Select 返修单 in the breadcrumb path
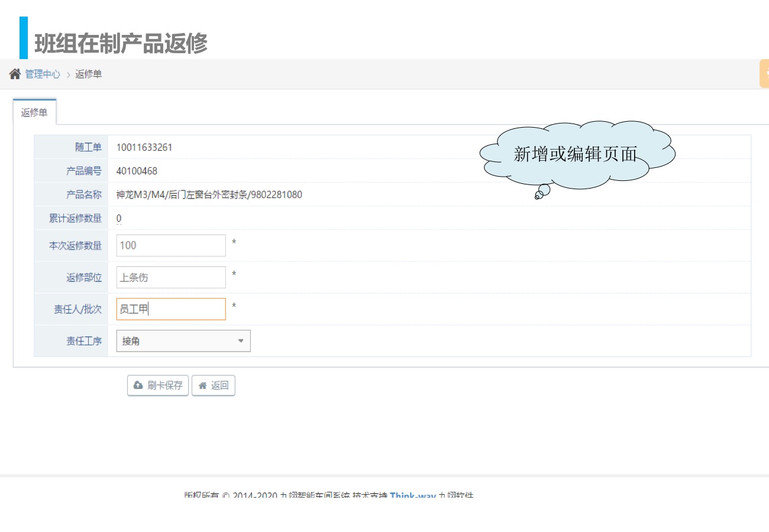769x532 pixels. coord(89,74)
